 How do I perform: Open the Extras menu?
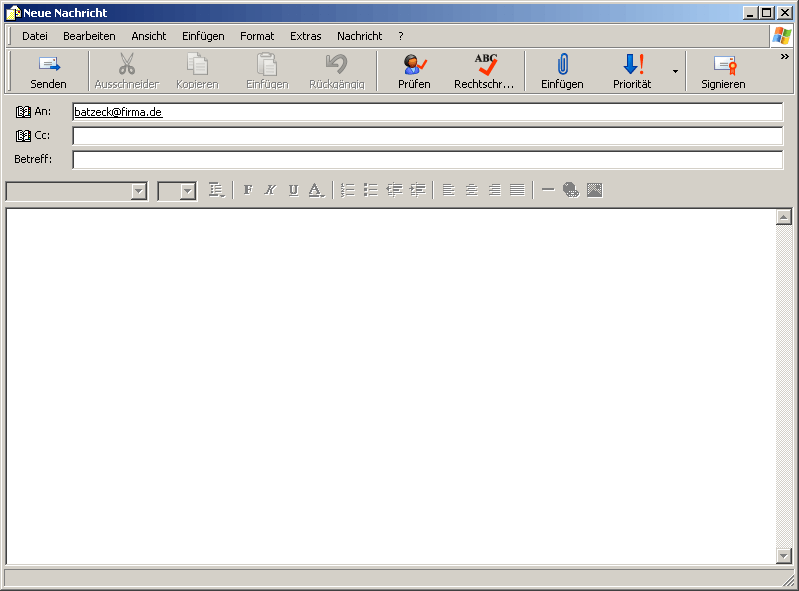[x=306, y=36]
